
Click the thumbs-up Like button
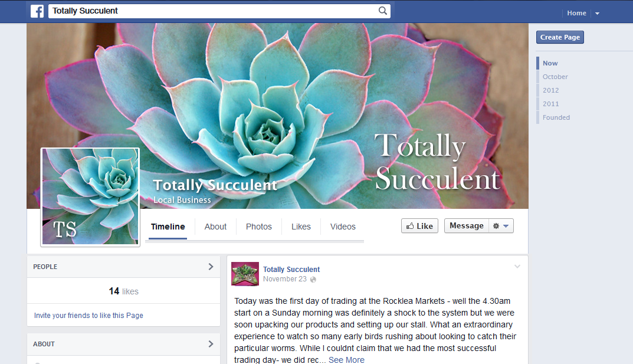coord(419,226)
